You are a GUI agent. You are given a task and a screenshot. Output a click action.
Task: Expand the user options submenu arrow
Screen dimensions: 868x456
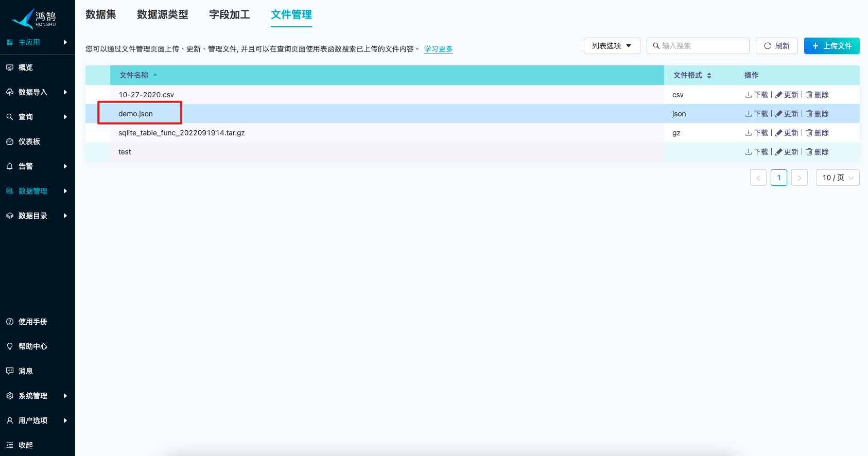pos(65,420)
